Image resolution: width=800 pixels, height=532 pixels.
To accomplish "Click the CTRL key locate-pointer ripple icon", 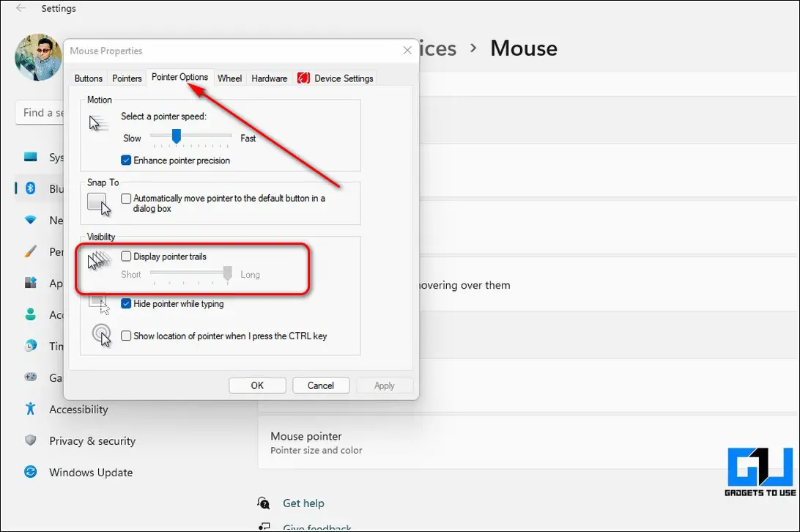I will [x=102, y=336].
